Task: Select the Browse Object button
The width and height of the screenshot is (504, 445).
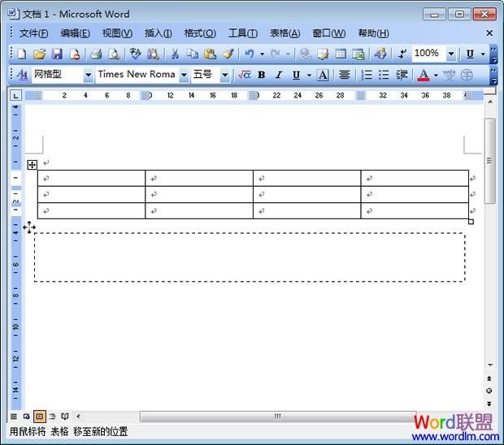Action: point(489,391)
